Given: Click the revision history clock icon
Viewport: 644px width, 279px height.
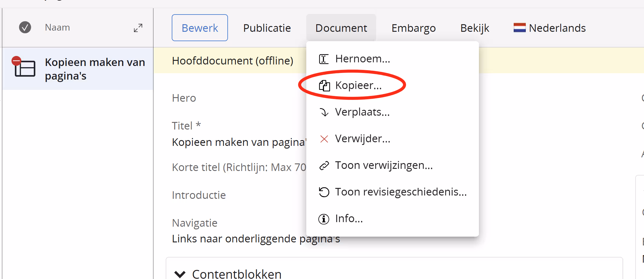Looking at the screenshot, I should tap(324, 192).
